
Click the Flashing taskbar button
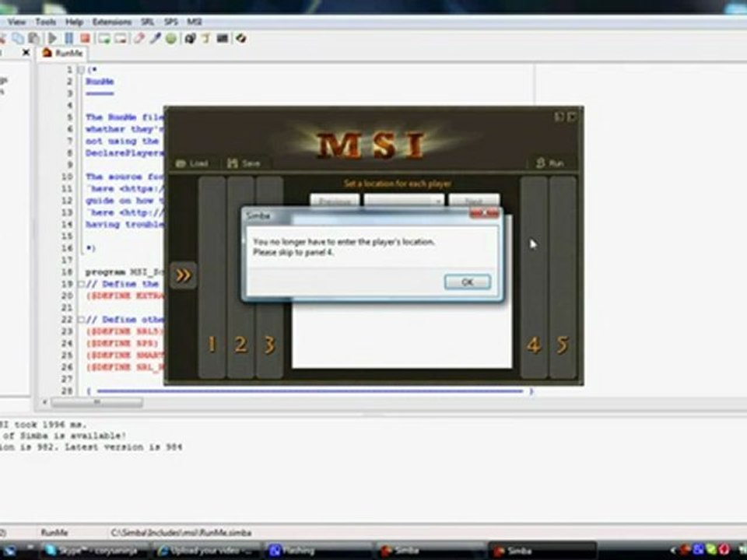pos(319,551)
